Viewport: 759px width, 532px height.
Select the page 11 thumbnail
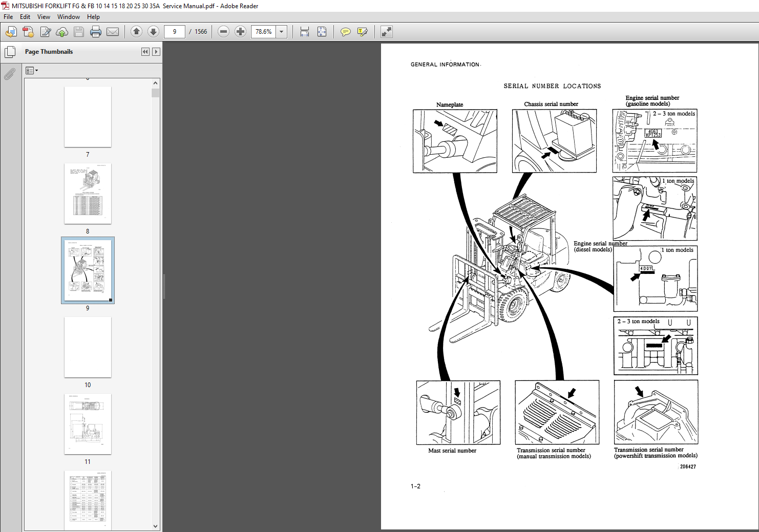click(88, 424)
